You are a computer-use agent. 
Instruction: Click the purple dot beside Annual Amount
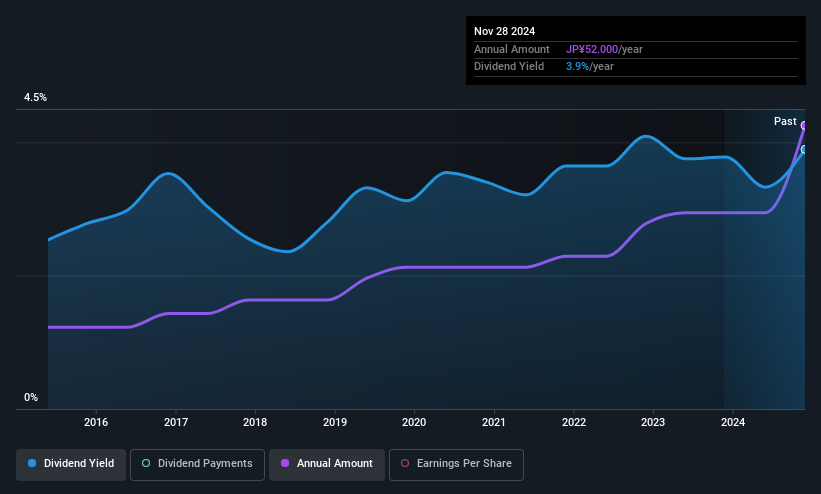click(x=285, y=464)
